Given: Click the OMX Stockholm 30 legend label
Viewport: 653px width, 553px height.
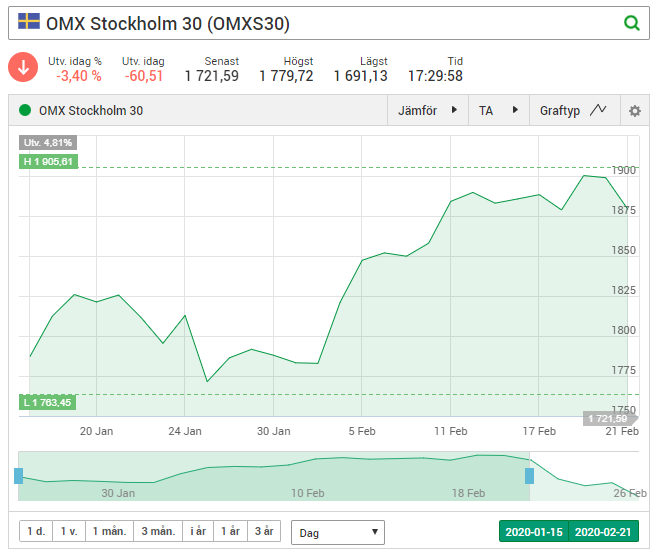Looking at the screenshot, I should pos(91,110).
